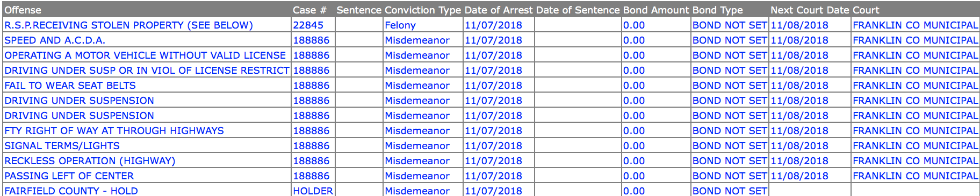The width and height of the screenshot is (980, 196).
Task: Click case number 22845
Action: [x=308, y=25]
